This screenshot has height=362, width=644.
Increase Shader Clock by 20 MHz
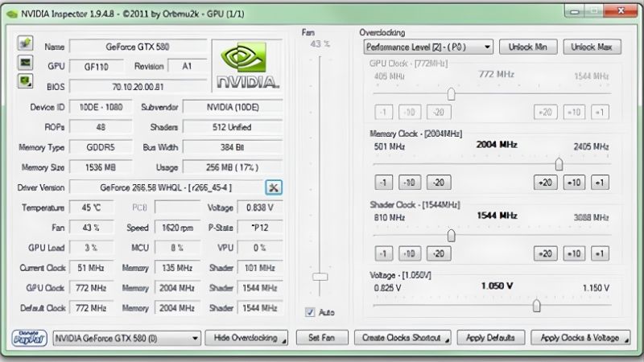point(546,253)
